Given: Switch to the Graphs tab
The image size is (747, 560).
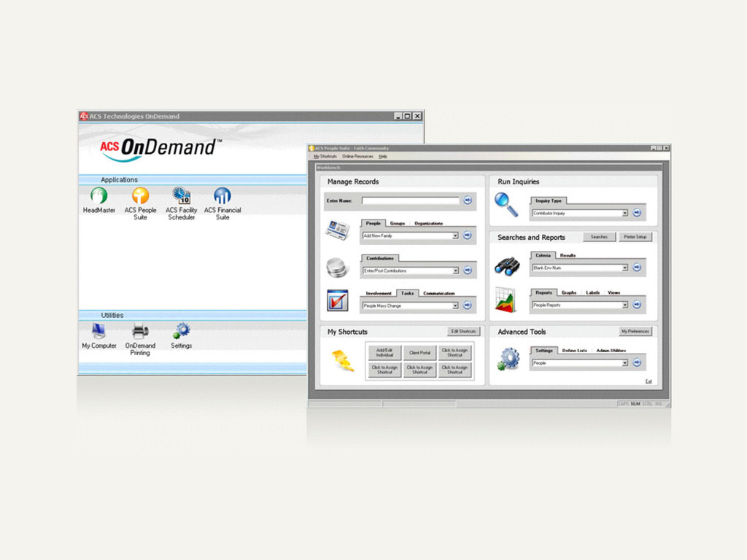Looking at the screenshot, I should pos(569,292).
